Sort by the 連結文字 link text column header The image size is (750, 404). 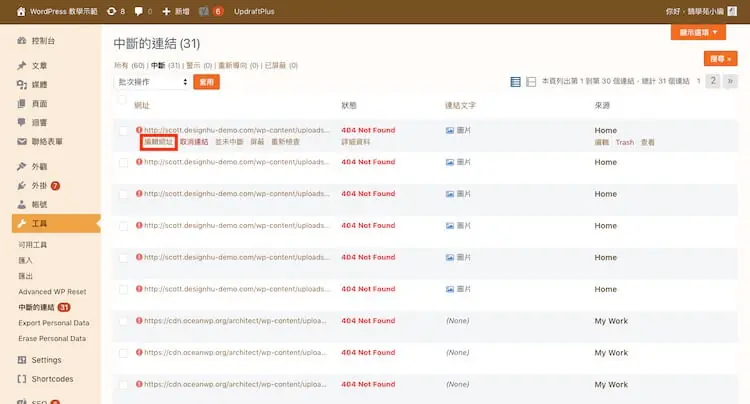point(460,105)
